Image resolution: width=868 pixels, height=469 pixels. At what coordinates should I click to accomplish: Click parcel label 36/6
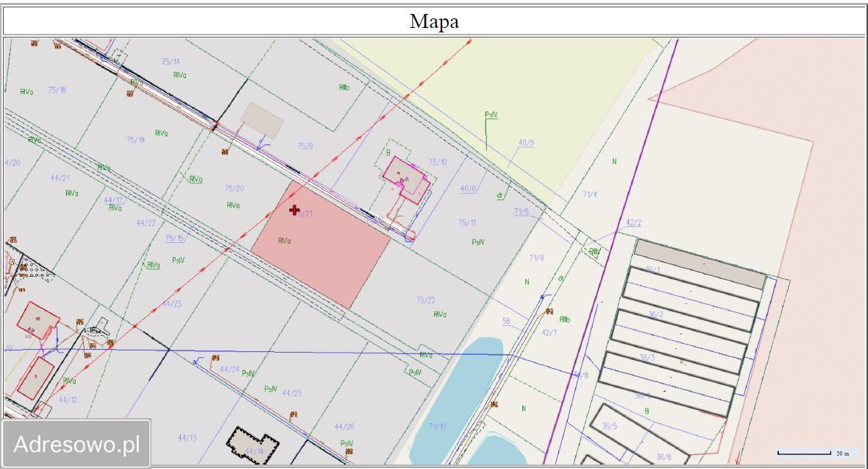pyautogui.click(x=664, y=457)
